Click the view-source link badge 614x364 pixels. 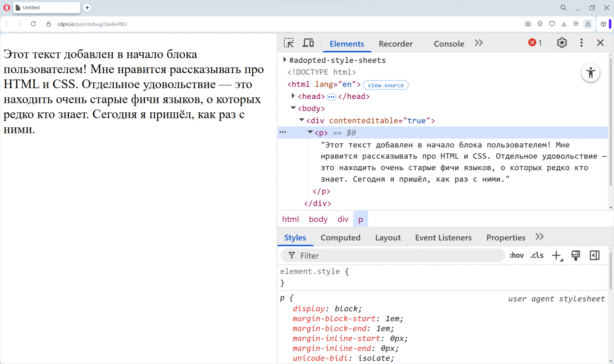[x=386, y=85]
